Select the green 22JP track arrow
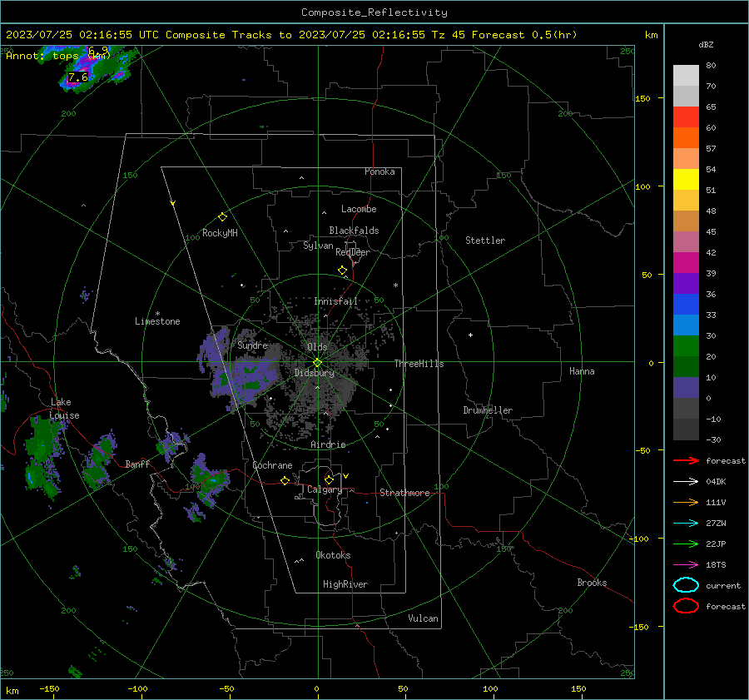Screen dimensions: 749x700 coord(686,544)
